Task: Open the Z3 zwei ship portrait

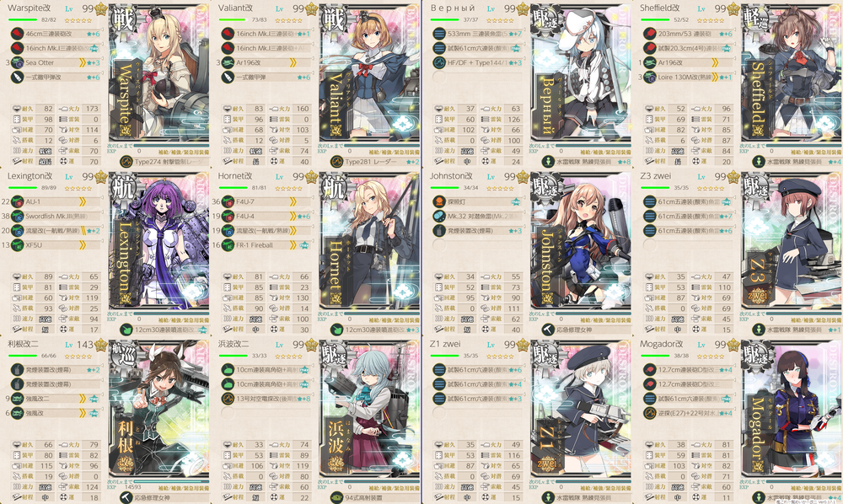Action: point(792,242)
